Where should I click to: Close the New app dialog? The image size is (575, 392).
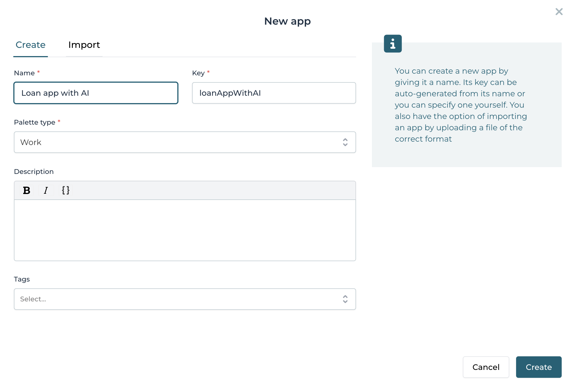[559, 12]
